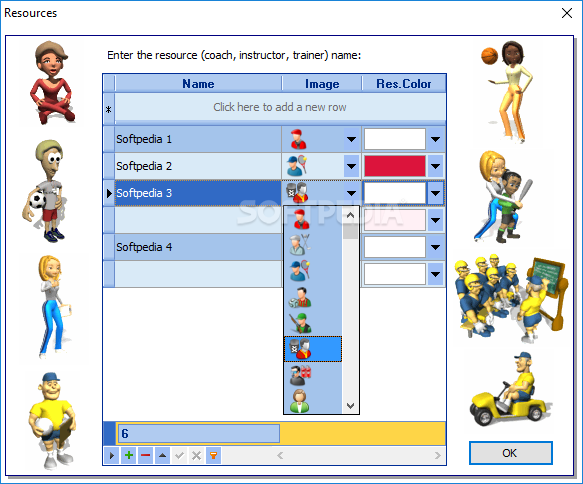Click the empty name cell below Softpedia 4

[198, 274]
